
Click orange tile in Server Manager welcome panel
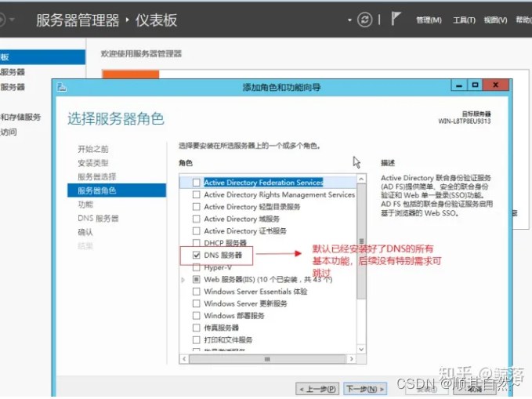[x=131, y=74]
